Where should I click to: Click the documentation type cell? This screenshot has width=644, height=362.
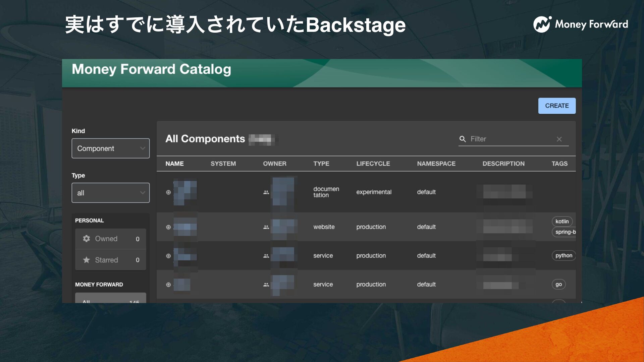[x=326, y=192]
